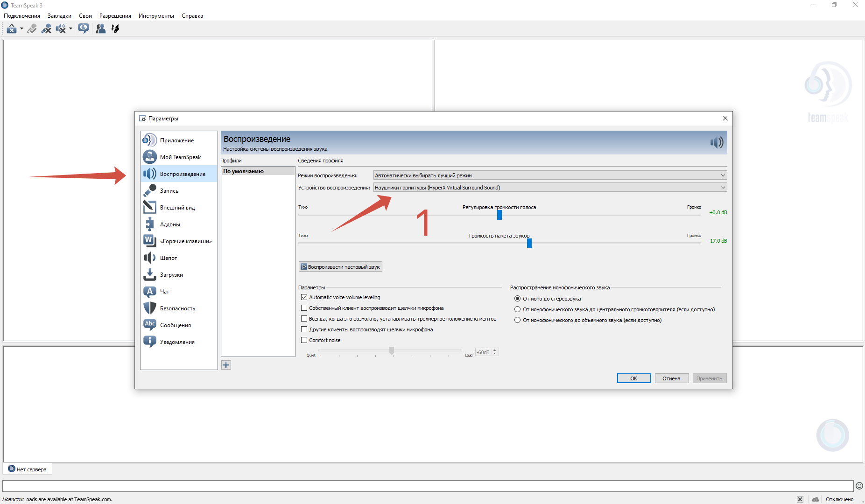Open the Подключения menu
Image resolution: width=865 pixels, height=504 pixels.
click(x=22, y=16)
